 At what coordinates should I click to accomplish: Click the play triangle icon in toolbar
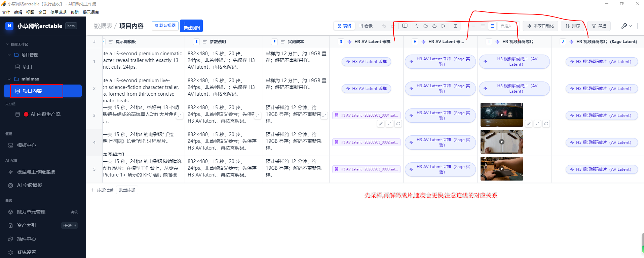[x=444, y=26]
